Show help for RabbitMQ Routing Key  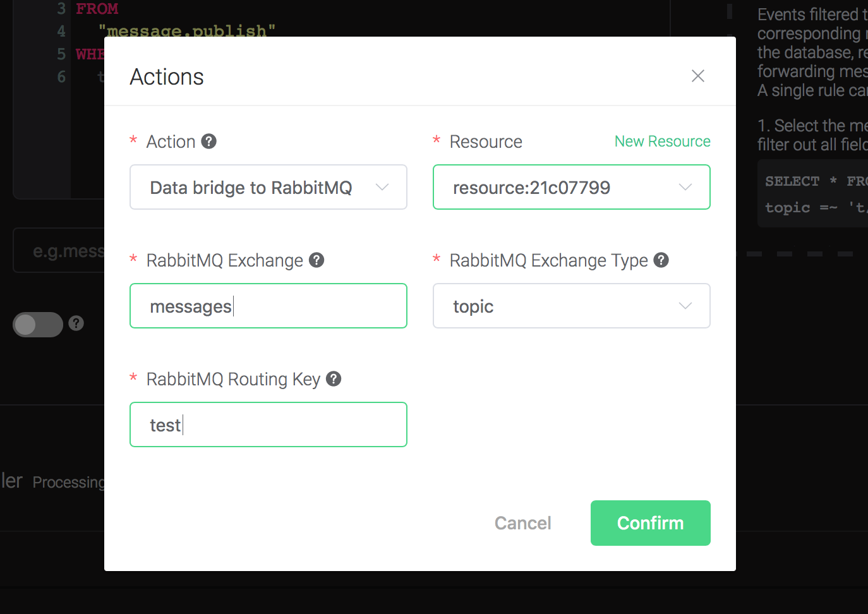coord(334,378)
